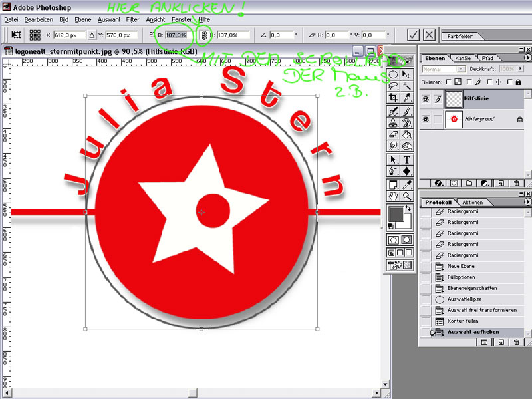
Task: Select the Crop tool
Action: click(394, 98)
